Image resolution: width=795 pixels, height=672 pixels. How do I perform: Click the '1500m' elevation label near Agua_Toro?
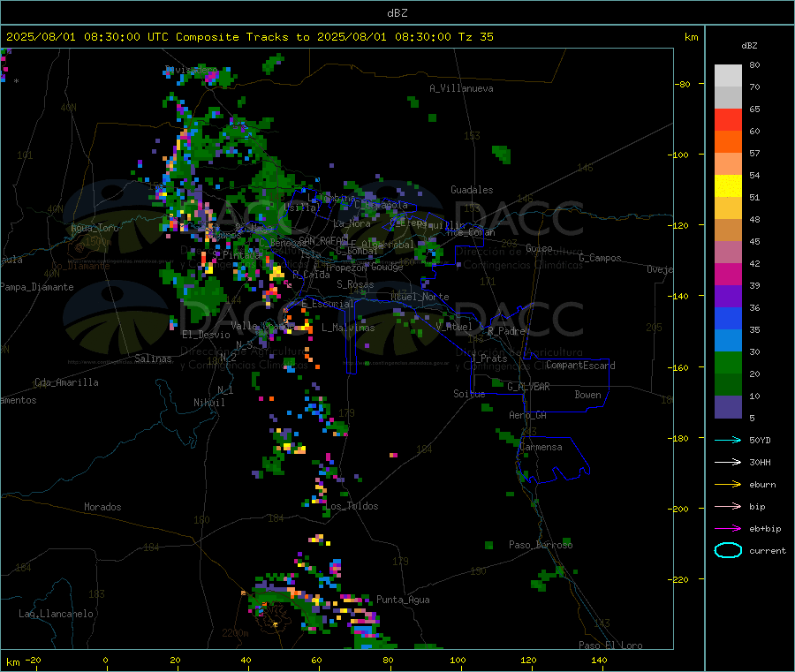point(98,242)
